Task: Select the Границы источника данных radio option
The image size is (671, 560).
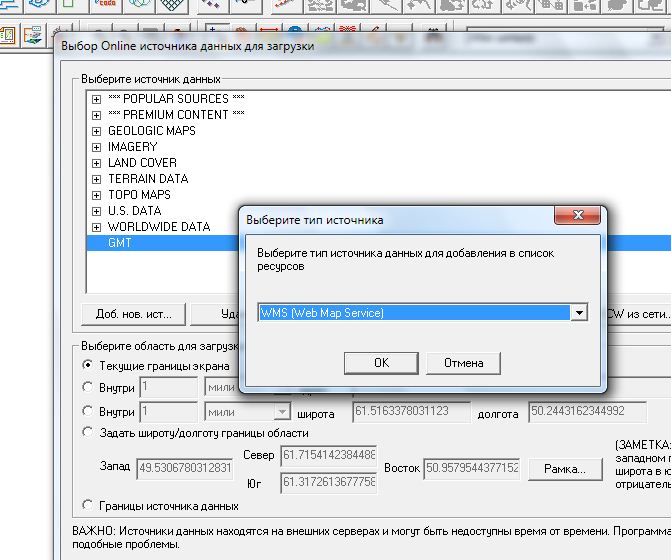Action: click(89, 505)
